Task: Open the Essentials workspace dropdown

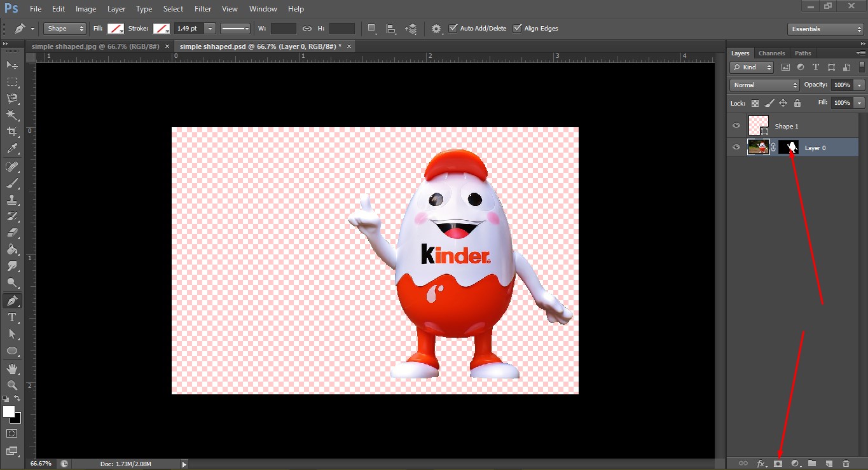Action: point(825,29)
